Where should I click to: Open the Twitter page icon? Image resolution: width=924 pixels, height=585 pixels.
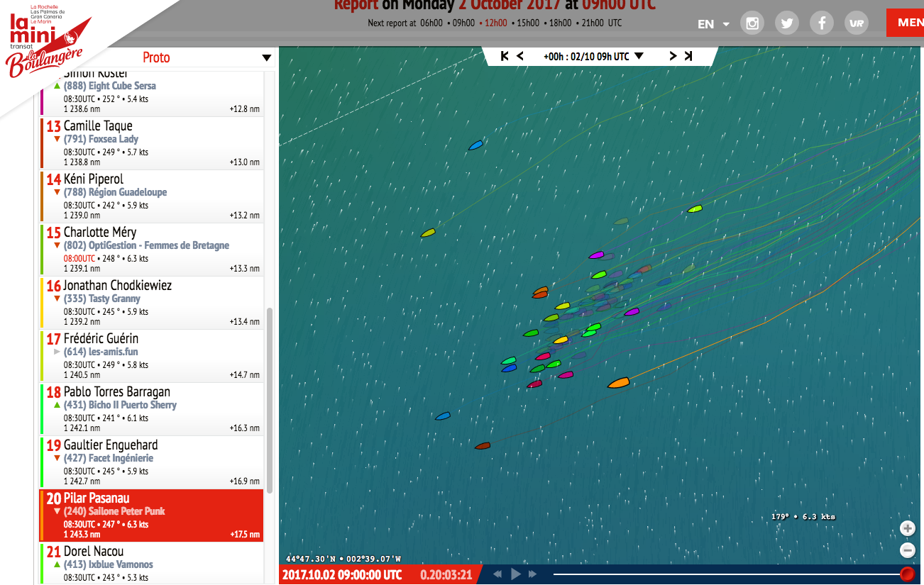pos(787,23)
